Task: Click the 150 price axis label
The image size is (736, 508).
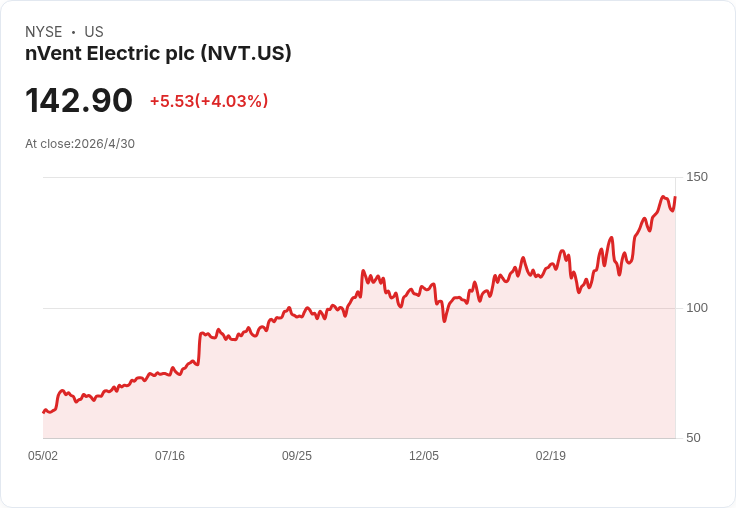Action: point(697,177)
